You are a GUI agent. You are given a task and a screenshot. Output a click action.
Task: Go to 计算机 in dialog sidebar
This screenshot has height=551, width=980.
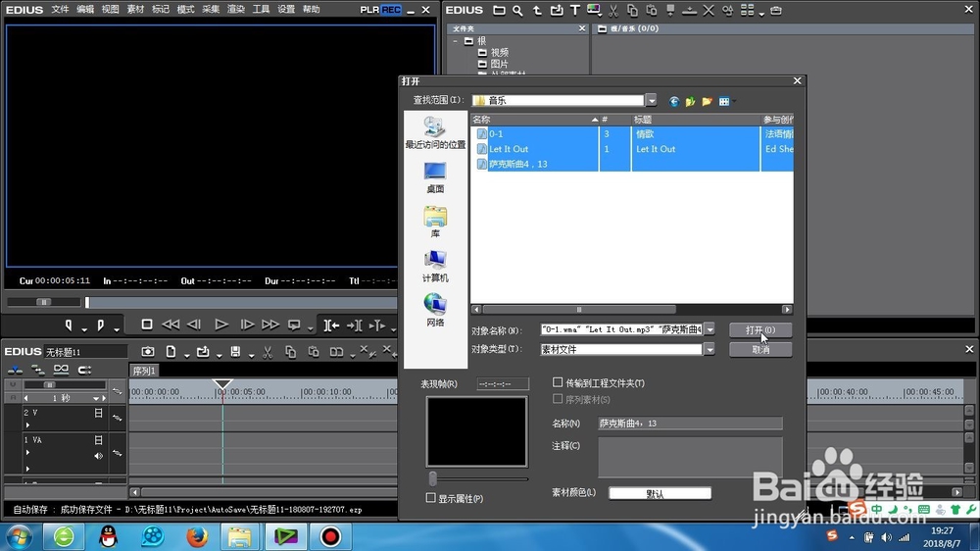(435, 267)
